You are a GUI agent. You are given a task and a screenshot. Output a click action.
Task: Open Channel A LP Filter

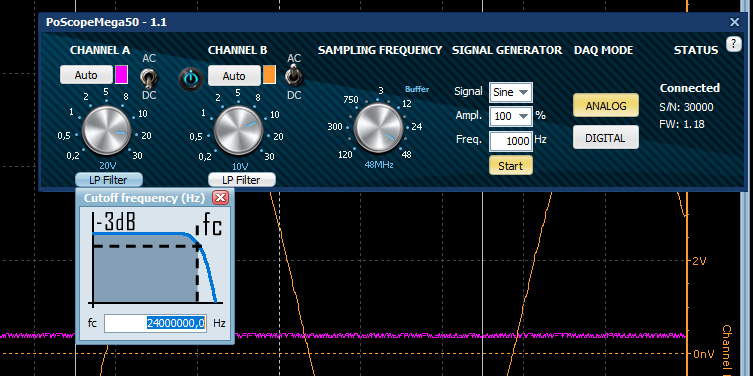pos(109,180)
